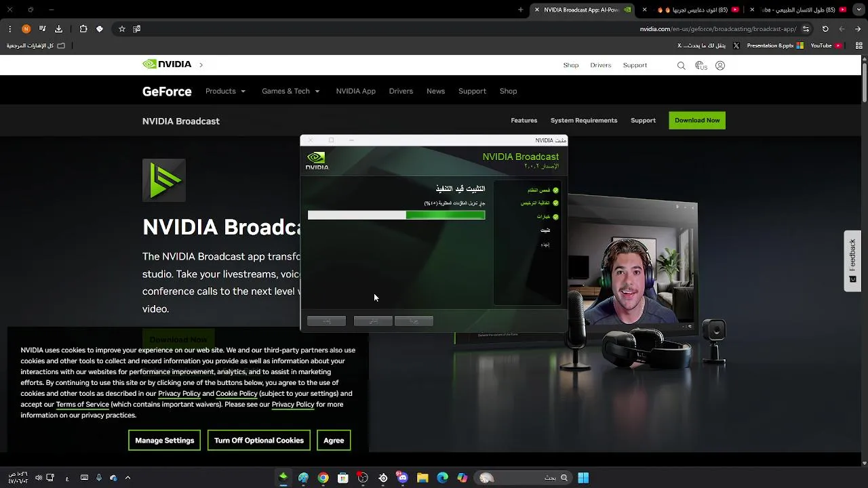Click the translate page icon in the address bar
Screen dimensions: 868x488
[136, 29]
